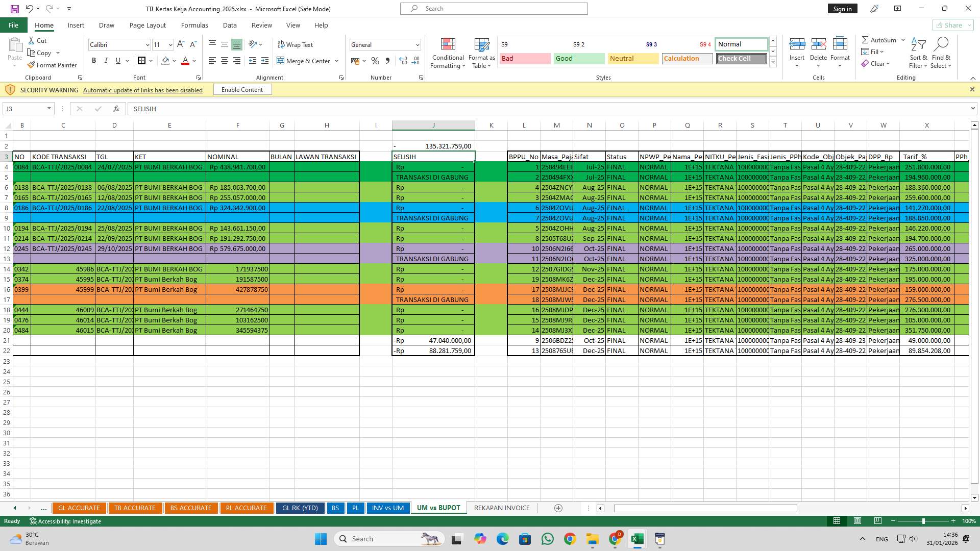Click the Percent Style icon
This screenshot has width=980, height=551.
point(375,61)
